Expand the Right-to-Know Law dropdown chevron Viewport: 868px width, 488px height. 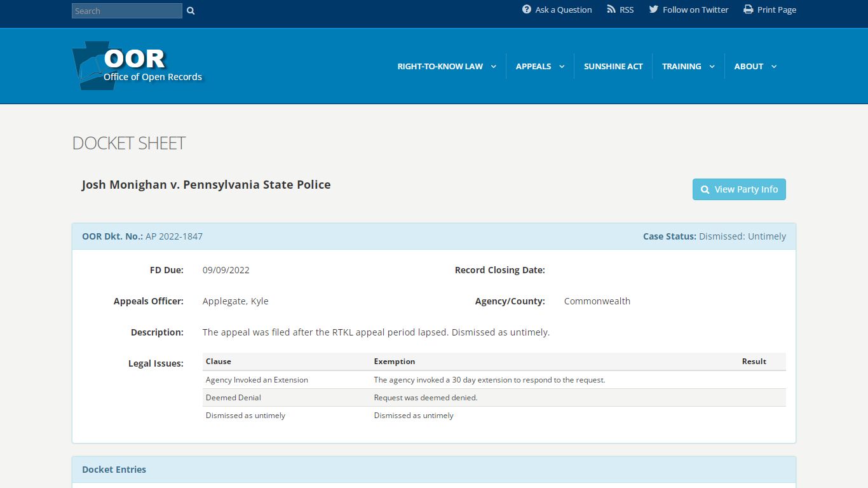pyautogui.click(x=493, y=66)
